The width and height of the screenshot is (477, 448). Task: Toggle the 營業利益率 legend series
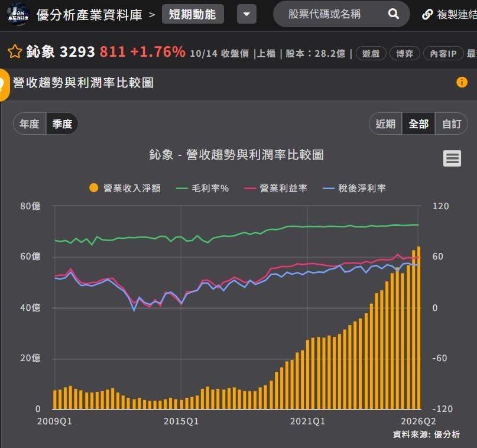pos(275,189)
